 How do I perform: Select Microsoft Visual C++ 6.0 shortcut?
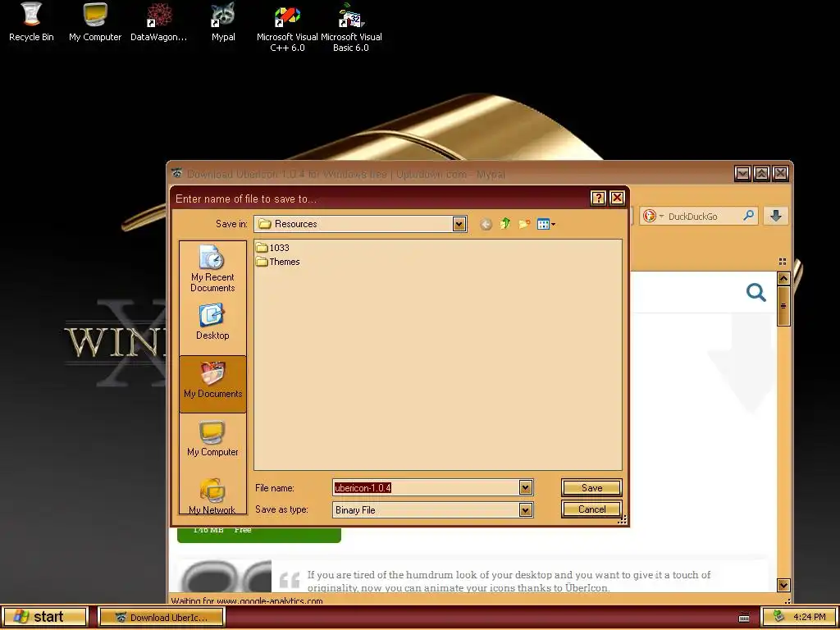[x=287, y=27]
